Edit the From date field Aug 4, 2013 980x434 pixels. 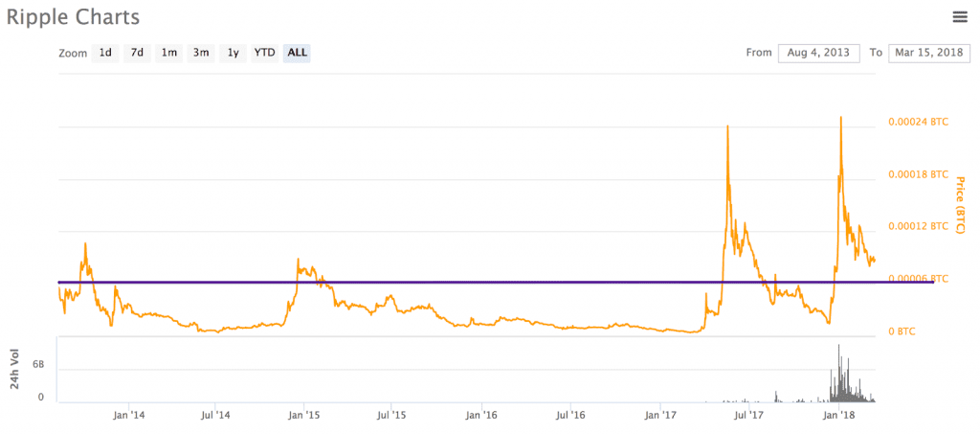click(x=819, y=53)
